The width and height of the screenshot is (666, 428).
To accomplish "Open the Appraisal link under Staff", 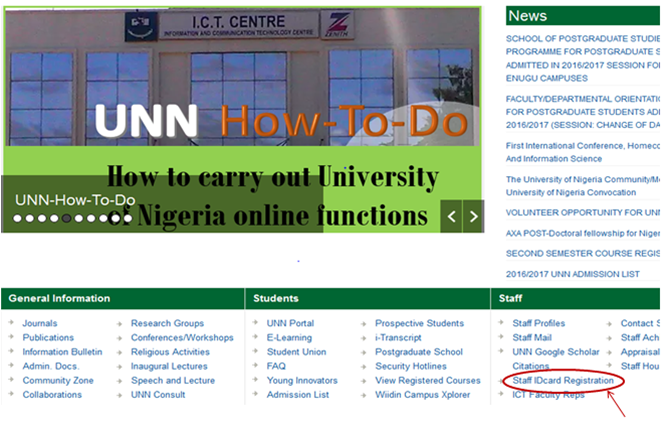I will coord(640,352).
